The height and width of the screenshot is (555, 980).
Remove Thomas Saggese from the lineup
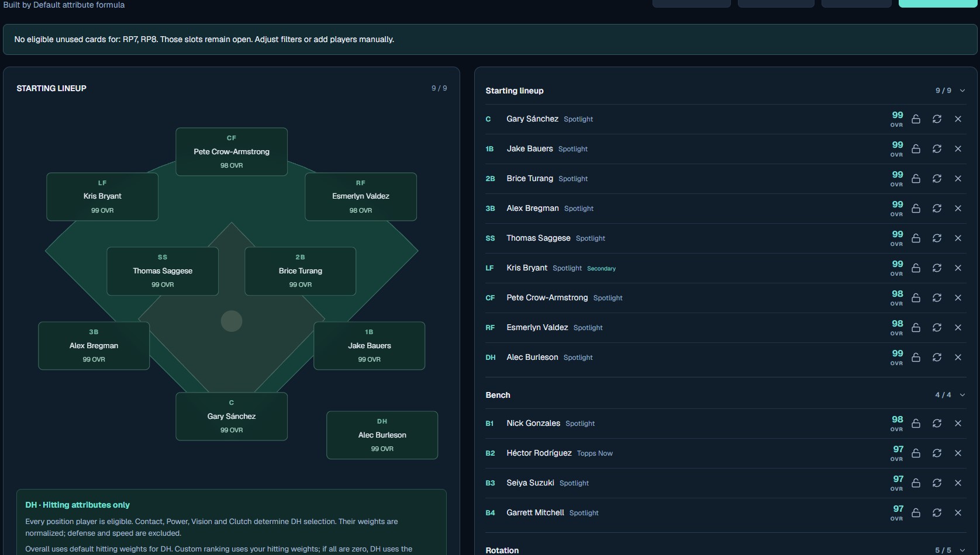(x=958, y=238)
